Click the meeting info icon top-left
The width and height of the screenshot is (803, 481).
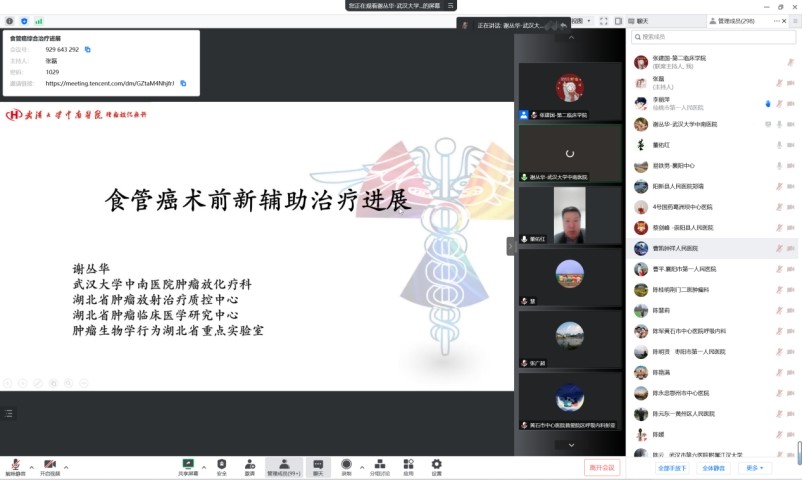[x=9, y=21]
